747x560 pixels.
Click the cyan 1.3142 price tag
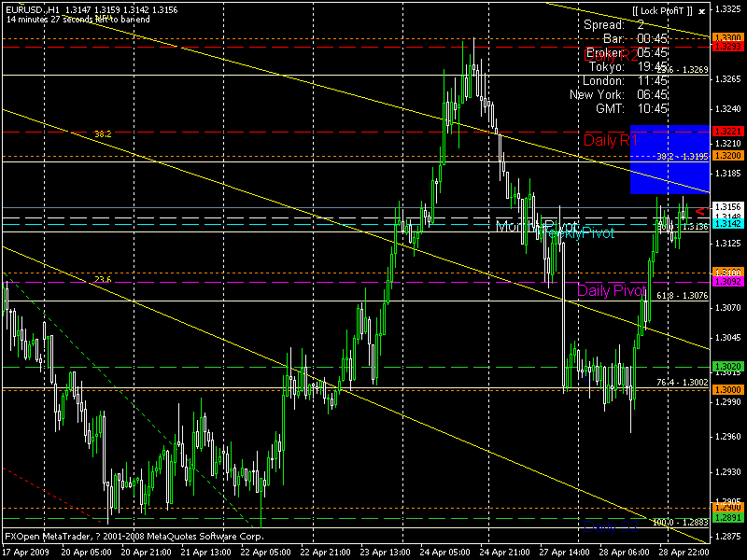tap(727, 224)
